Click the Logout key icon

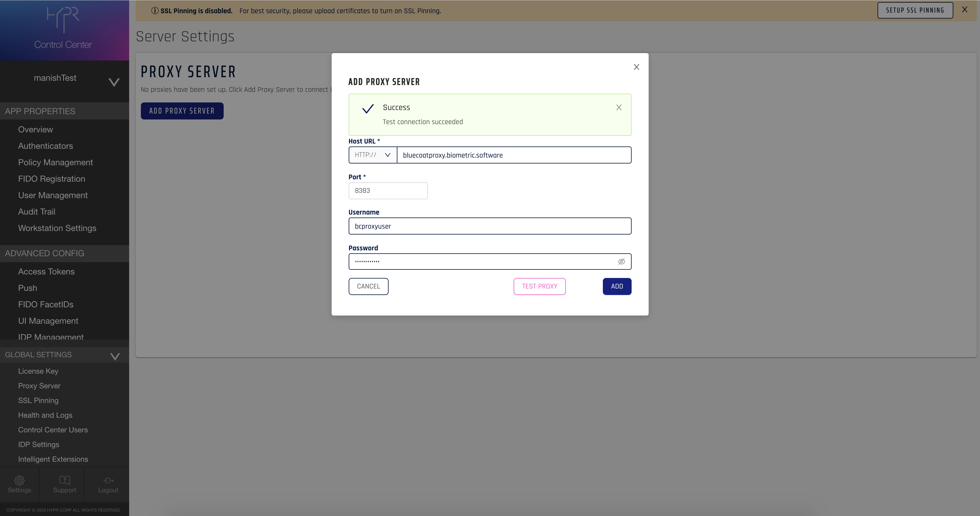[x=108, y=480]
